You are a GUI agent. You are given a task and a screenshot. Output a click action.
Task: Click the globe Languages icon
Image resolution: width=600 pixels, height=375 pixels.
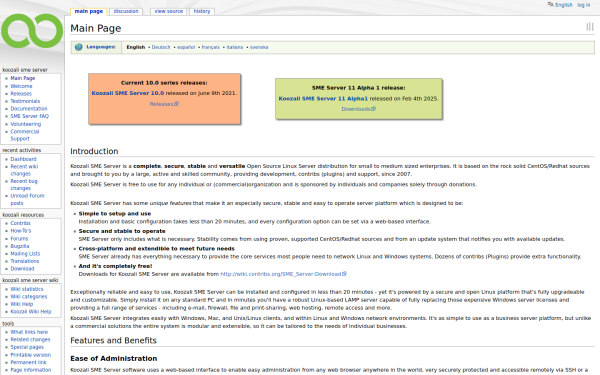pos(79,47)
